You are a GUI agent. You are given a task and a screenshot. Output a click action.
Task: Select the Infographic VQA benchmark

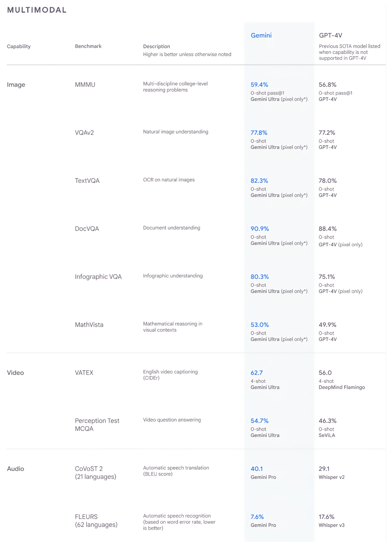98,277
